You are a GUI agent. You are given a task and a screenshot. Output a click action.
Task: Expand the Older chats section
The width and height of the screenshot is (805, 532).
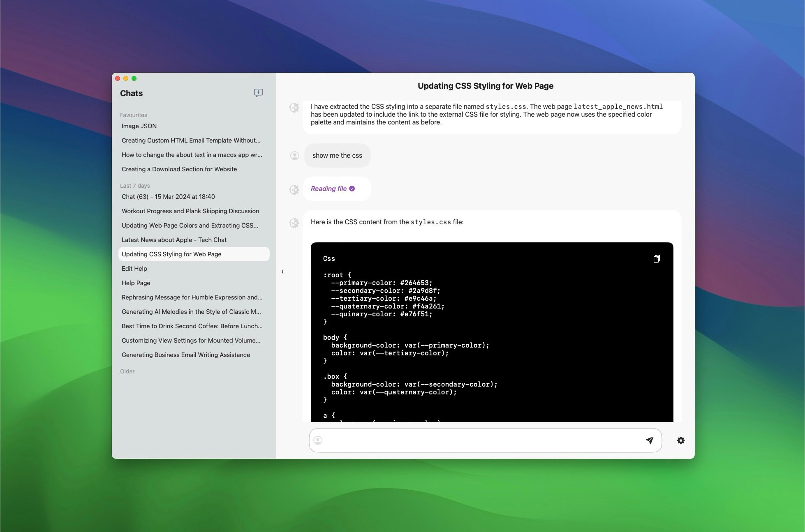(127, 371)
